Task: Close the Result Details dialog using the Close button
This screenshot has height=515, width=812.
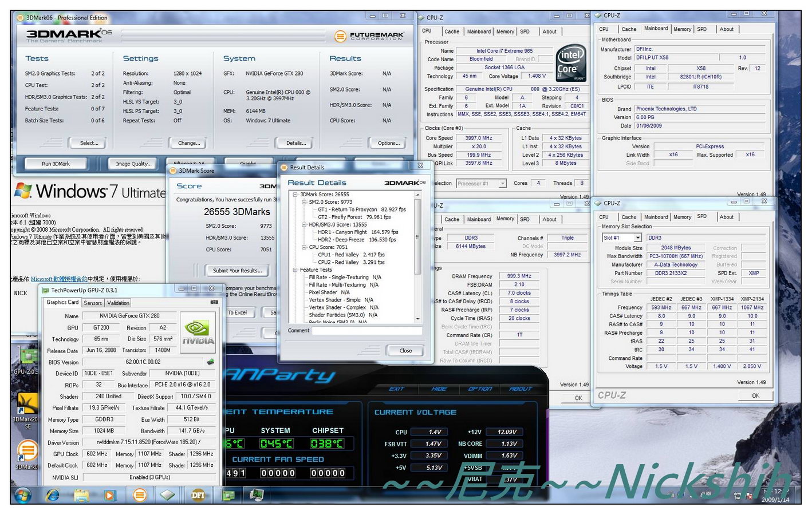Action: [405, 351]
